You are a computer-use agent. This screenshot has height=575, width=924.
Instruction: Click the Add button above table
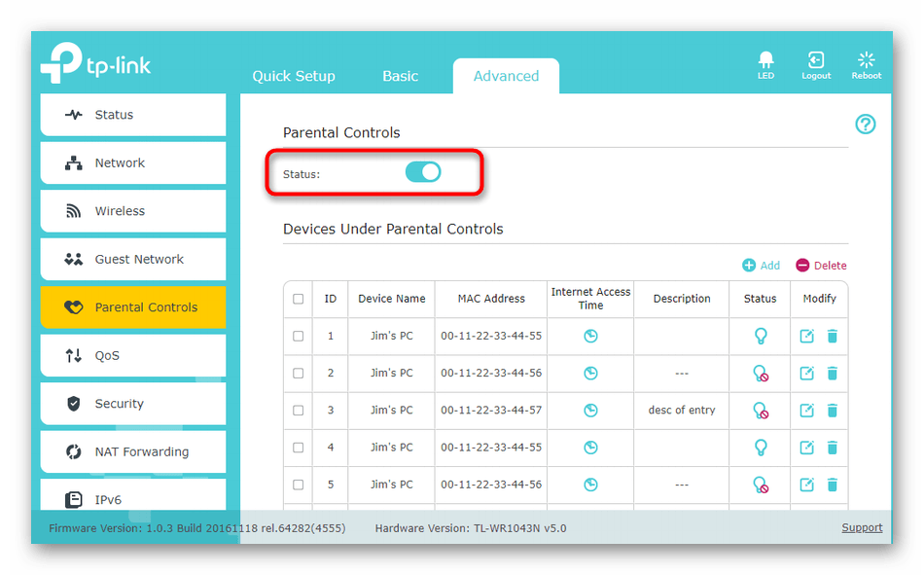(762, 266)
